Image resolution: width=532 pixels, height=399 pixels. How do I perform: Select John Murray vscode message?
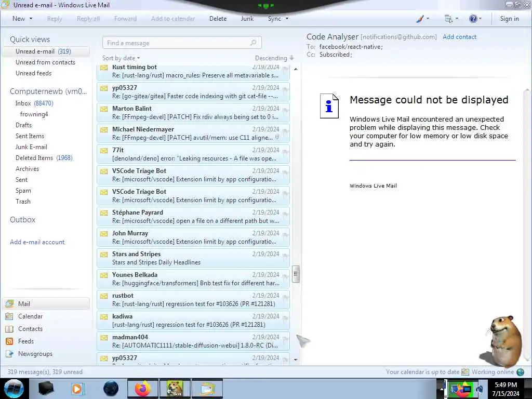tap(193, 237)
